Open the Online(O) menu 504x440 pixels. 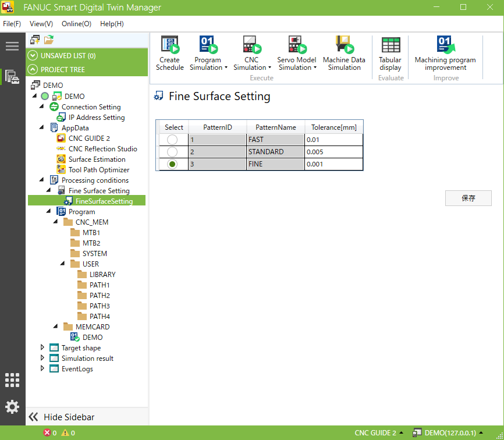point(76,24)
